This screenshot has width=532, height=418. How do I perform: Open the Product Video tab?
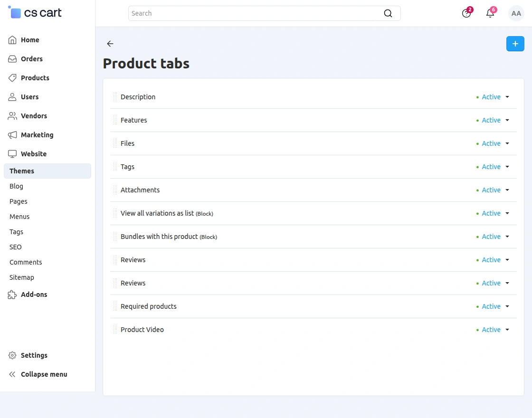click(x=142, y=330)
